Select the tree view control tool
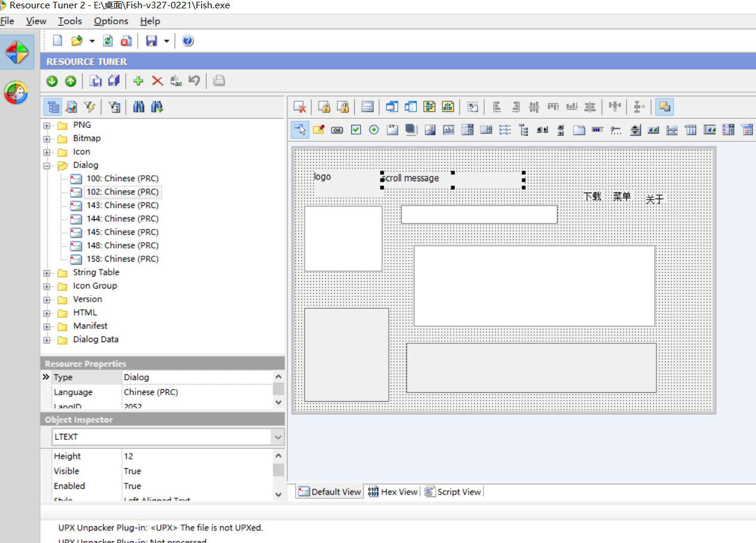Viewport: 756px width, 543px height. (x=523, y=129)
